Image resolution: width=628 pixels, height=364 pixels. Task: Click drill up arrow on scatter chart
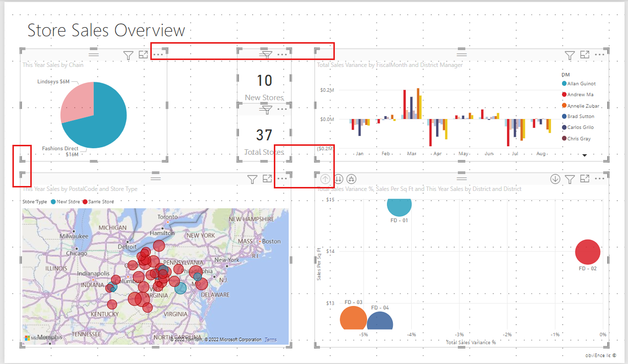pyautogui.click(x=325, y=179)
